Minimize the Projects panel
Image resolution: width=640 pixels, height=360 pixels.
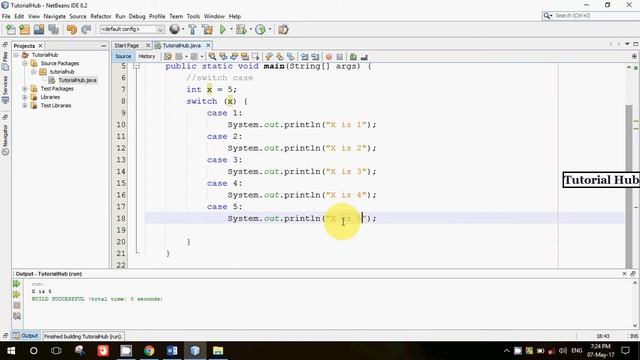(103, 46)
